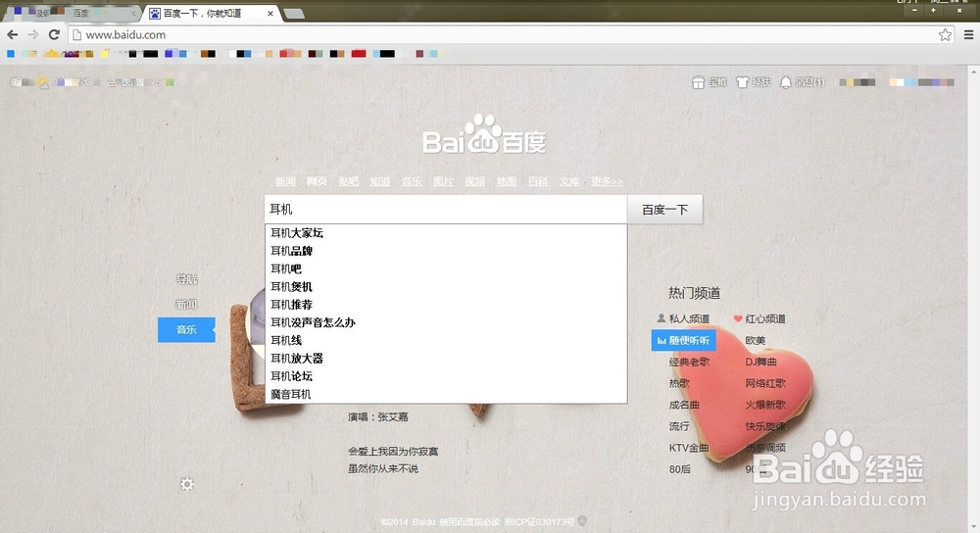Click the browser forward arrow
Screen dimensions: 980x533
click(33, 35)
